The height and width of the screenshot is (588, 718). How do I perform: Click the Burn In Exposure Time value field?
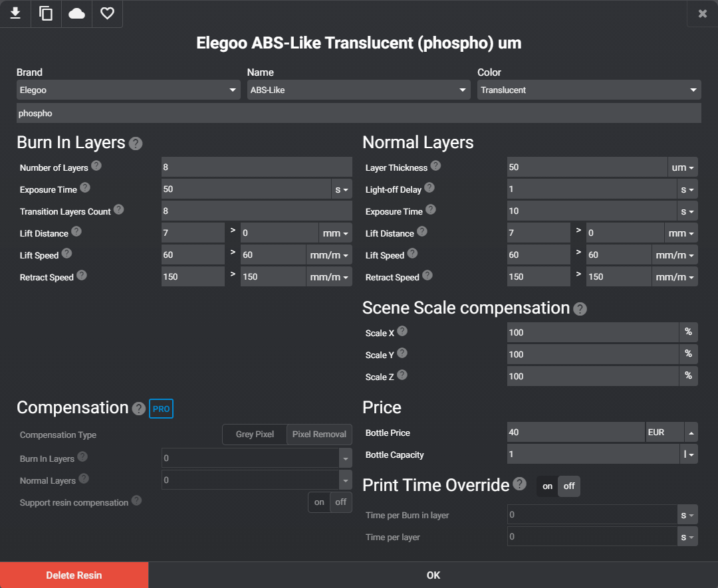(247, 189)
